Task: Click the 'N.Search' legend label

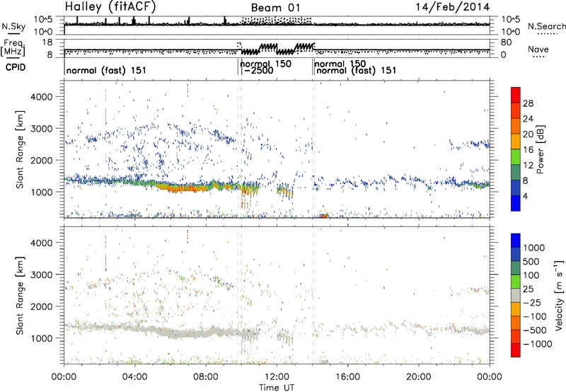Action: 546,26
